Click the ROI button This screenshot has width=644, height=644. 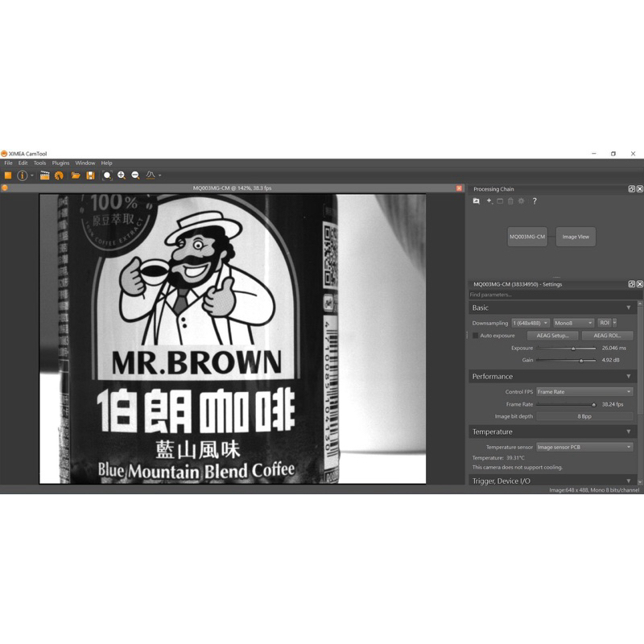(x=605, y=323)
